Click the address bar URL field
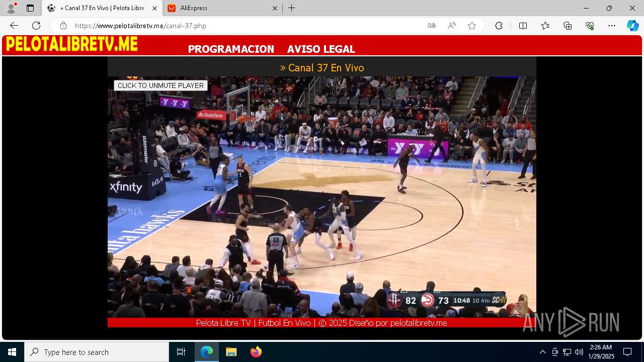Image resolution: width=644 pixels, height=362 pixels. [247, 26]
